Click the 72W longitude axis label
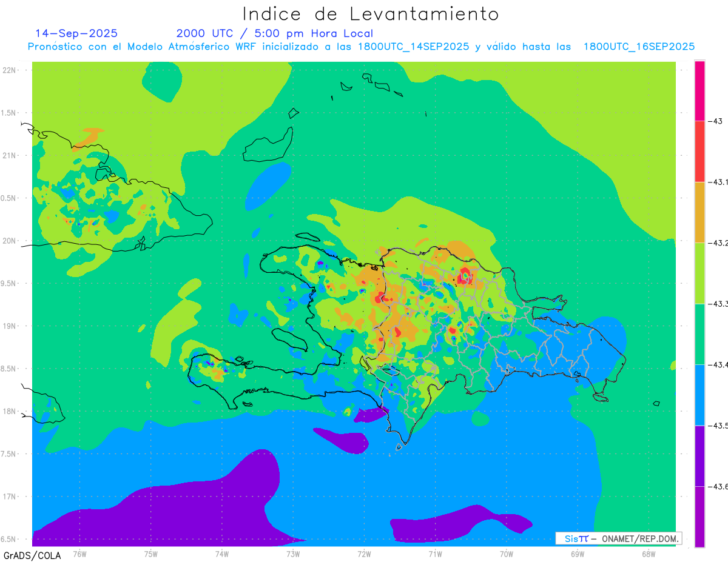 click(x=364, y=554)
